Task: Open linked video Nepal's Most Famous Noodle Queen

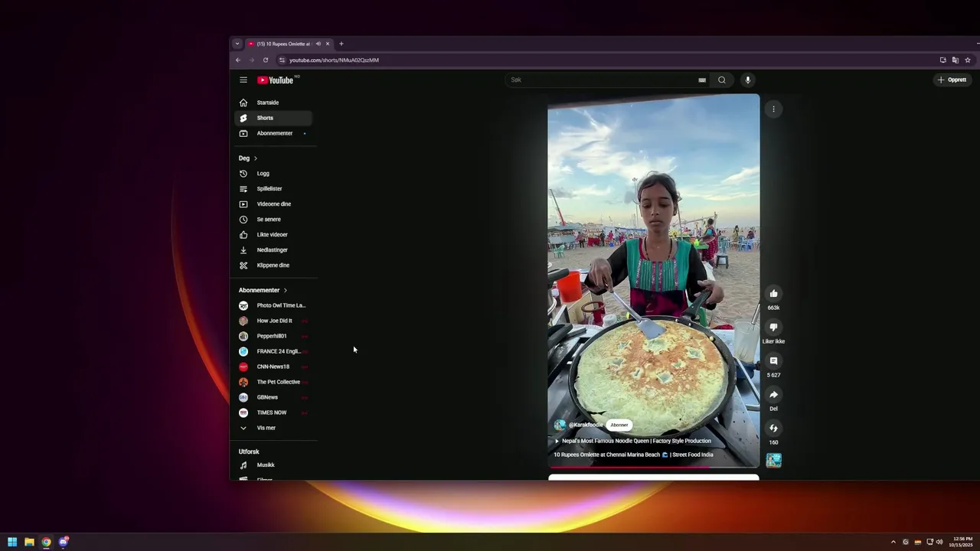Action: (635, 441)
